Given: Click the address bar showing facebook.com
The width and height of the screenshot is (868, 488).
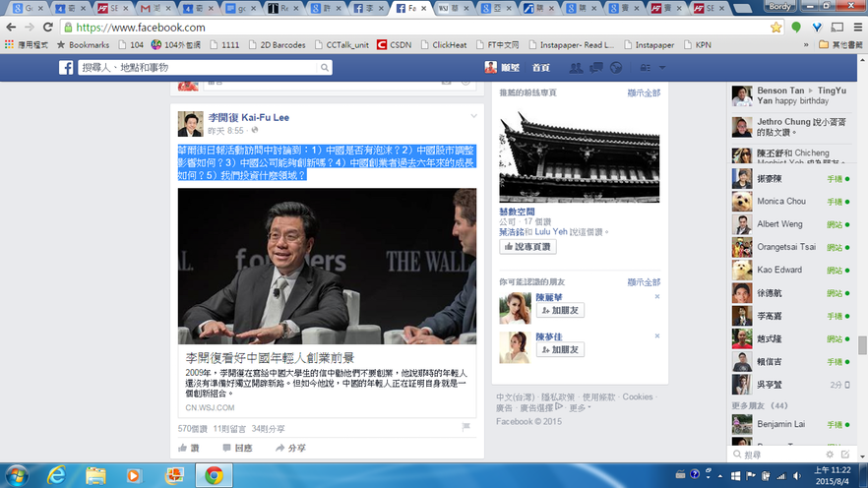Looking at the screenshot, I should [x=415, y=28].
